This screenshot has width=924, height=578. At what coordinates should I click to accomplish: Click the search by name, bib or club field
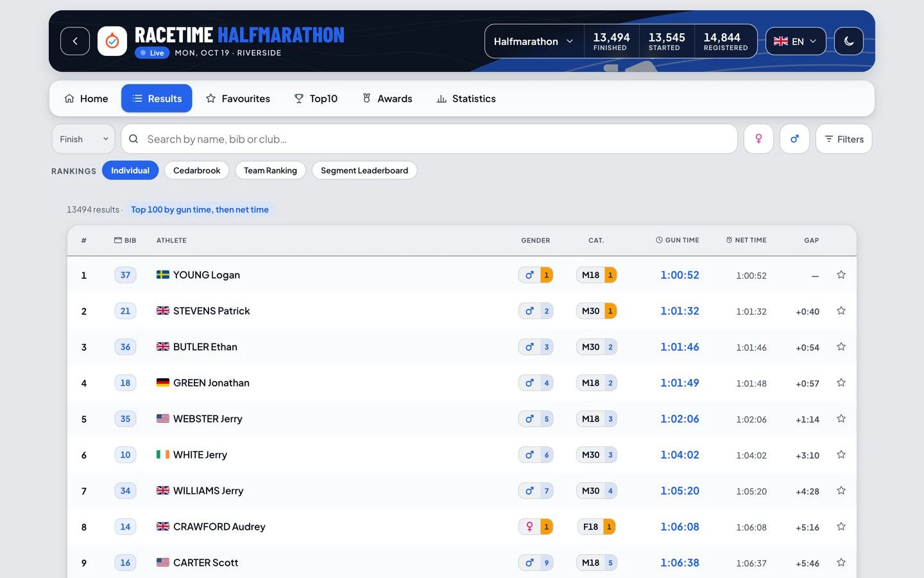[x=429, y=139]
